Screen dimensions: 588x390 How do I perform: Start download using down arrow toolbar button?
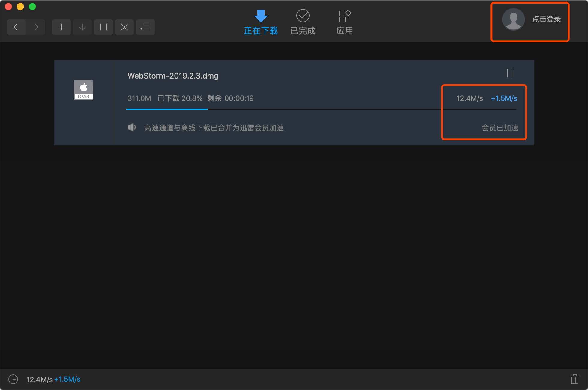82,27
